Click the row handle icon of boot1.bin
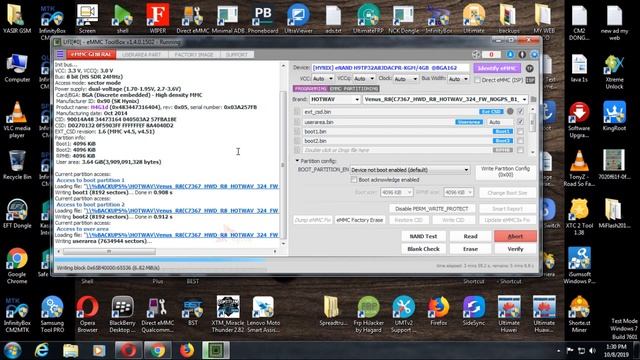This screenshot has height=360, width=640. (x=297, y=131)
